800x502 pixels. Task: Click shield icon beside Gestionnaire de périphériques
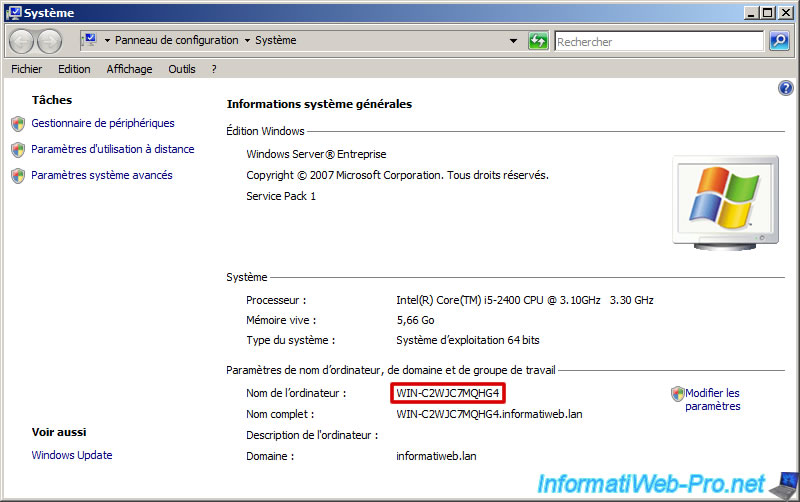point(18,123)
